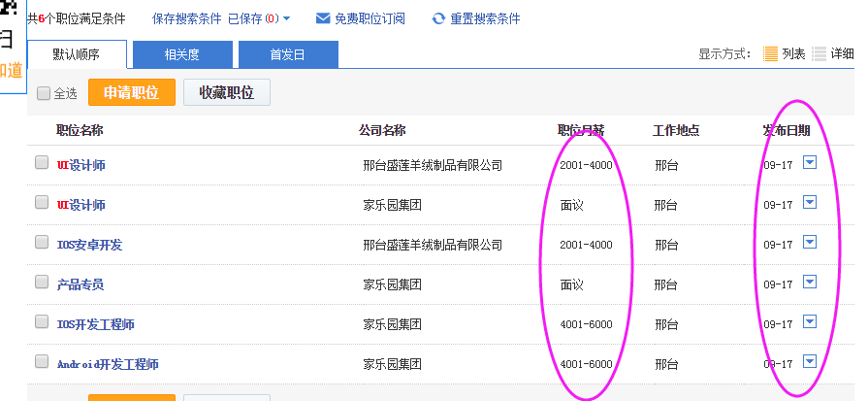The width and height of the screenshot is (868, 401).
Task: Expand details for 邢台盛莲 UI设计师 row
Action: coord(809,162)
